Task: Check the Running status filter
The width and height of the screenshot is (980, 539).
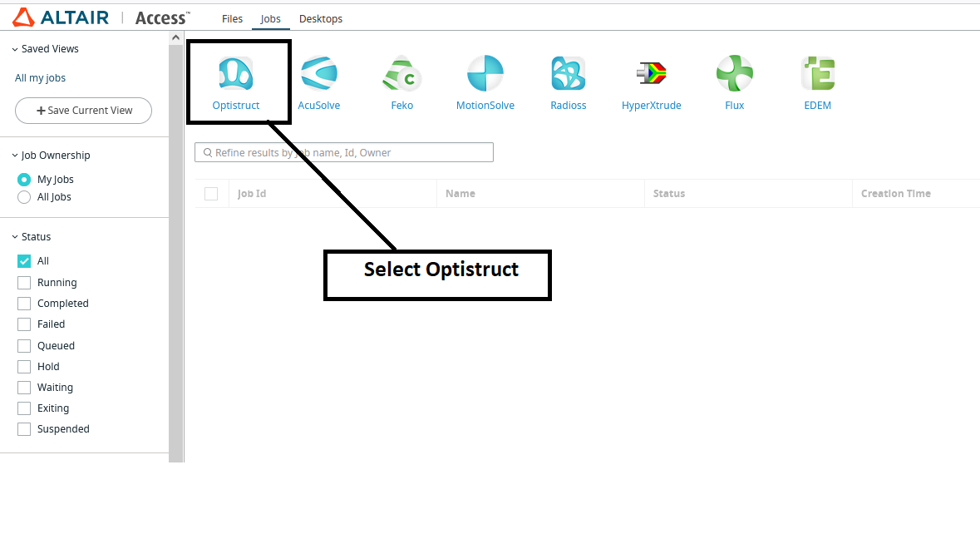Action: coord(24,282)
